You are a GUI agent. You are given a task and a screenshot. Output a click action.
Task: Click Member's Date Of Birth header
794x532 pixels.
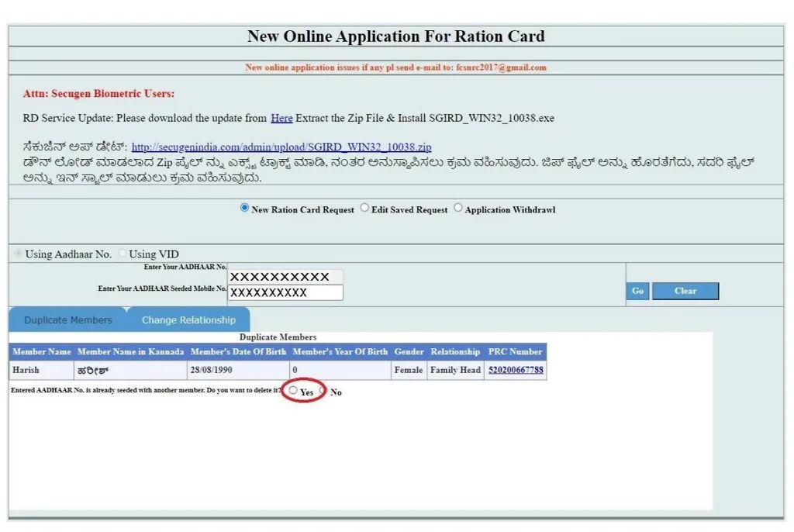tap(238, 351)
